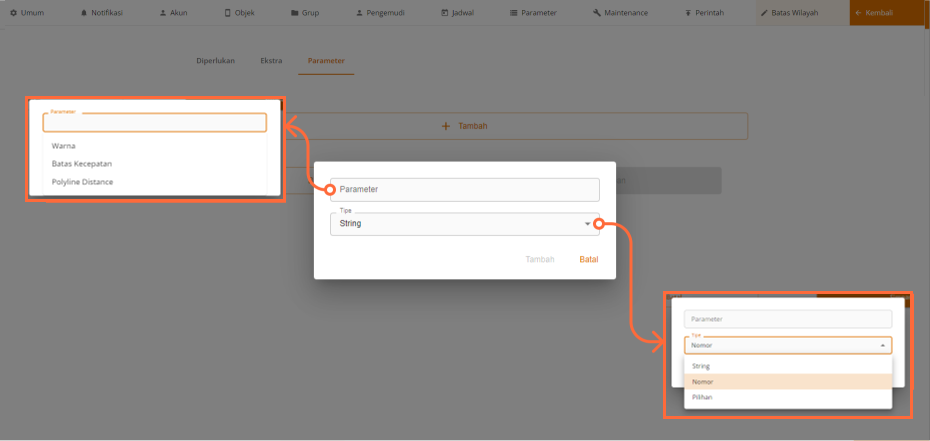Open the Perintah menu item
Screen dimensions: 930x441
point(704,13)
